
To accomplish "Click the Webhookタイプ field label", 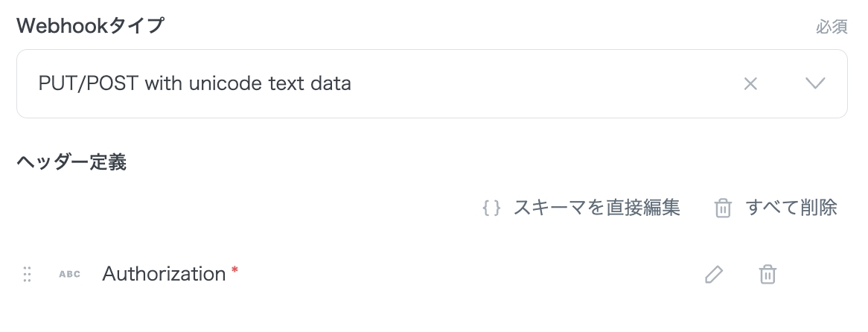I will coord(90,25).
